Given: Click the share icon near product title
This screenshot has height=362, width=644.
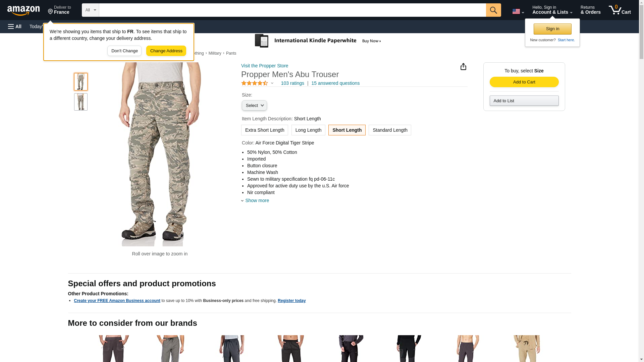Looking at the screenshot, I should coord(463,67).
